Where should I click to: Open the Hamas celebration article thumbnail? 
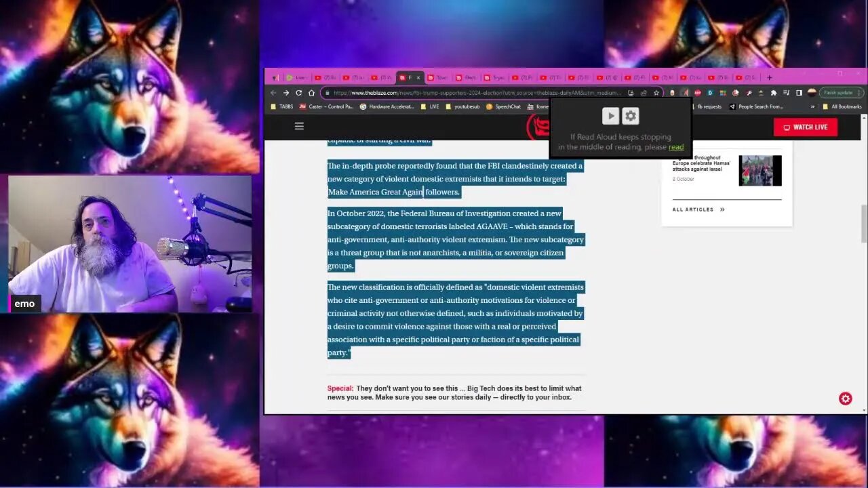click(x=760, y=170)
